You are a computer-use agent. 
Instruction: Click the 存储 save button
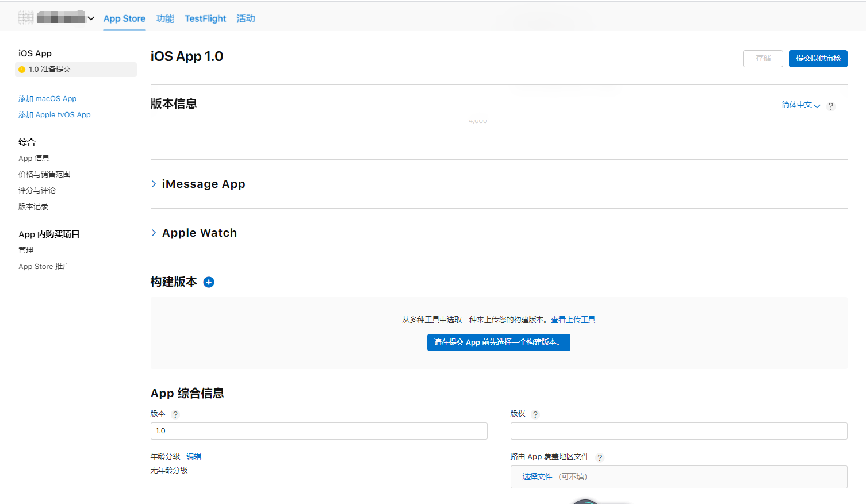tap(763, 59)
